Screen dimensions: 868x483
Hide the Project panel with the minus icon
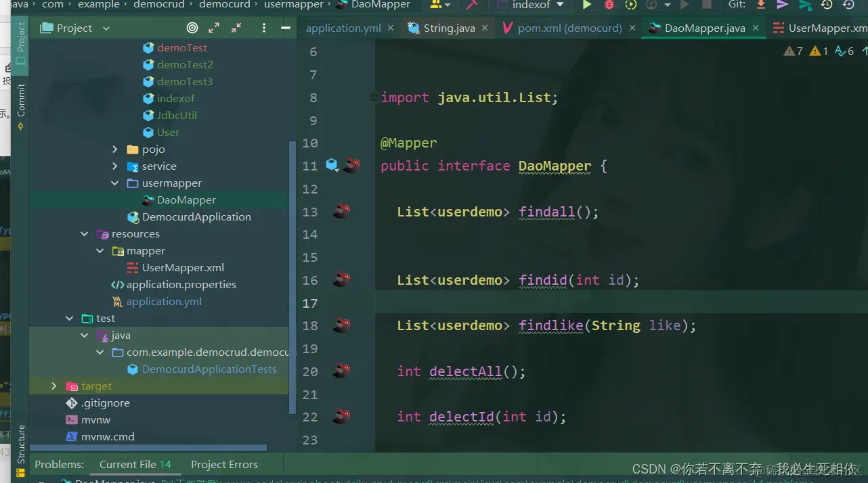point(286,28)
